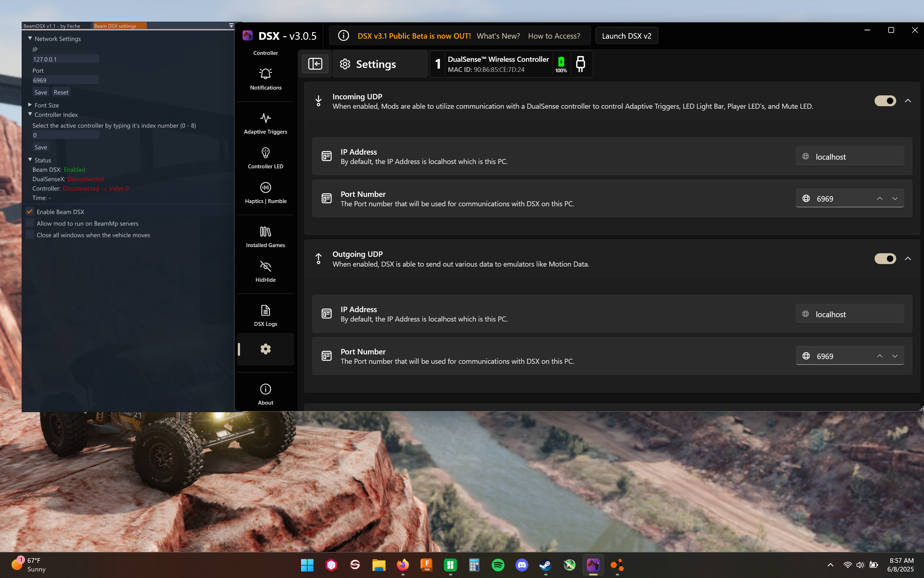Collapse Incoming UDP section chevron
The height and width of the screenshot is (578, 924).
[908, 101]
